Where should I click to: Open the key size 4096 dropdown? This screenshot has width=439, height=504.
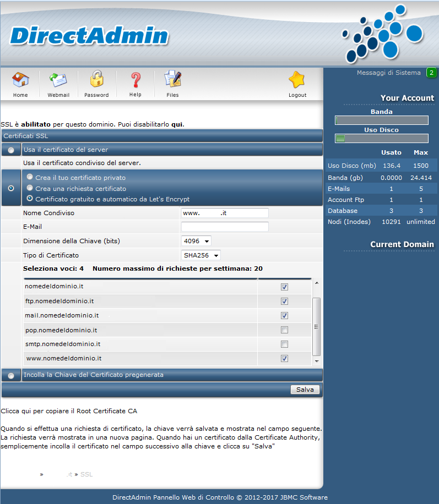point(196,241)
